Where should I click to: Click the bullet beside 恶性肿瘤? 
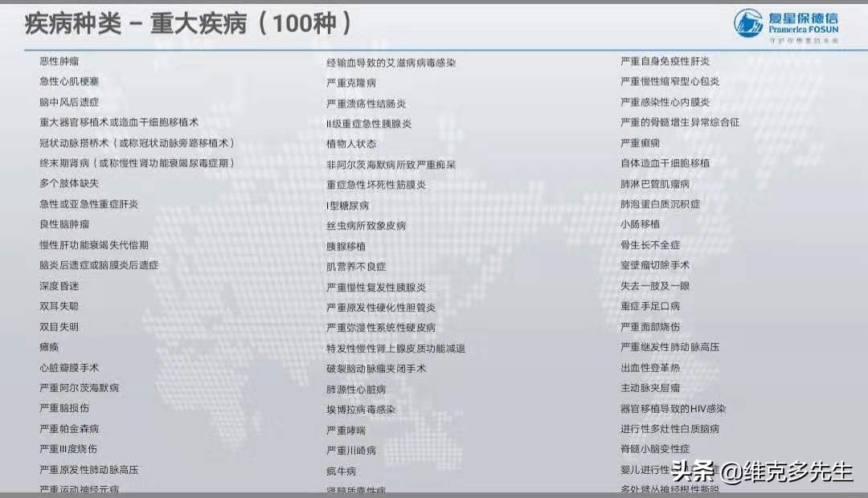tap(32, 62)
